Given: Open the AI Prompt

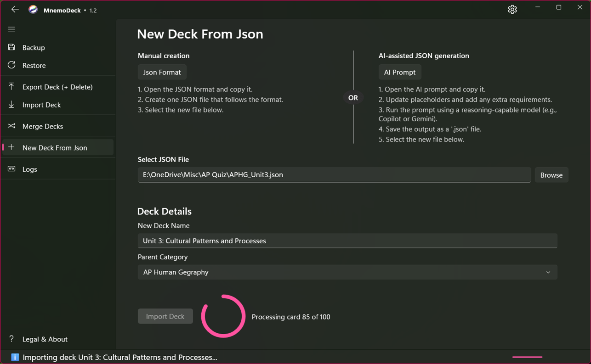Looking at the screenshot, I should point(399,72).
